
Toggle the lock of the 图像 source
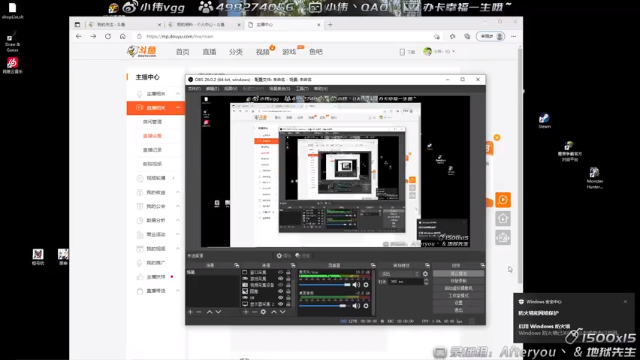(288, 291)
